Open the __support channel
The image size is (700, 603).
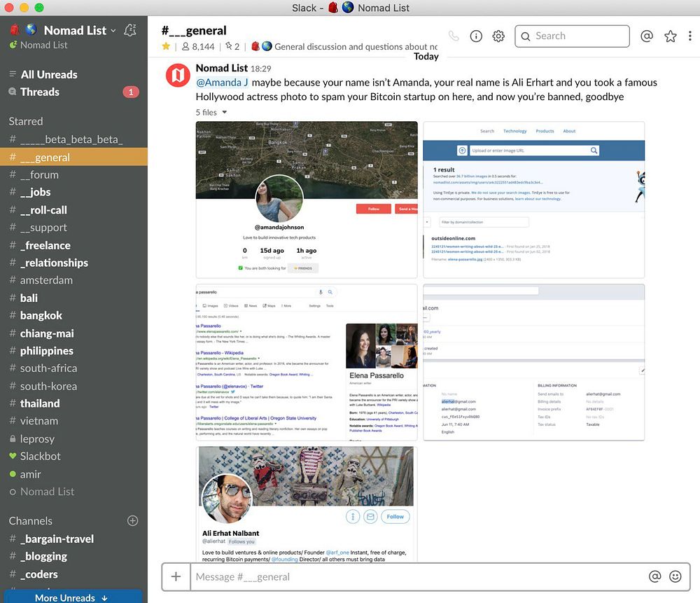click(73, 228)
